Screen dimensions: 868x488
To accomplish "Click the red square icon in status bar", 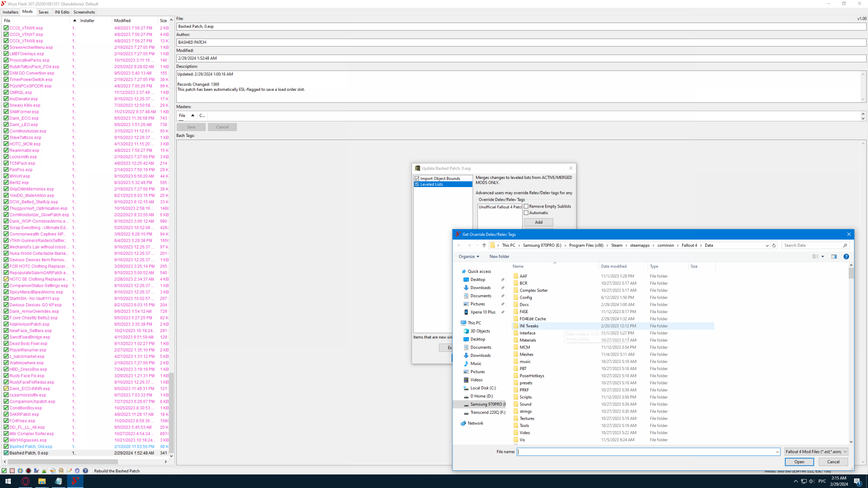I will tap(12, 471).
